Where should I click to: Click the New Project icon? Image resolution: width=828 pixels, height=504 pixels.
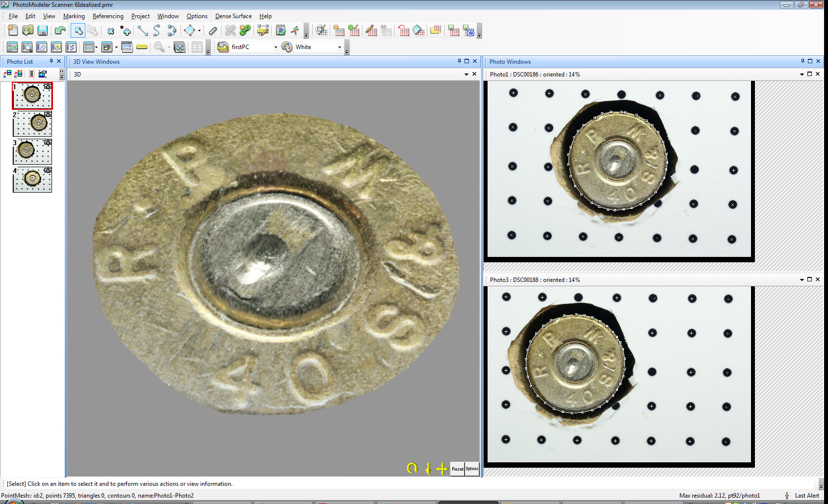coord(13,30)
